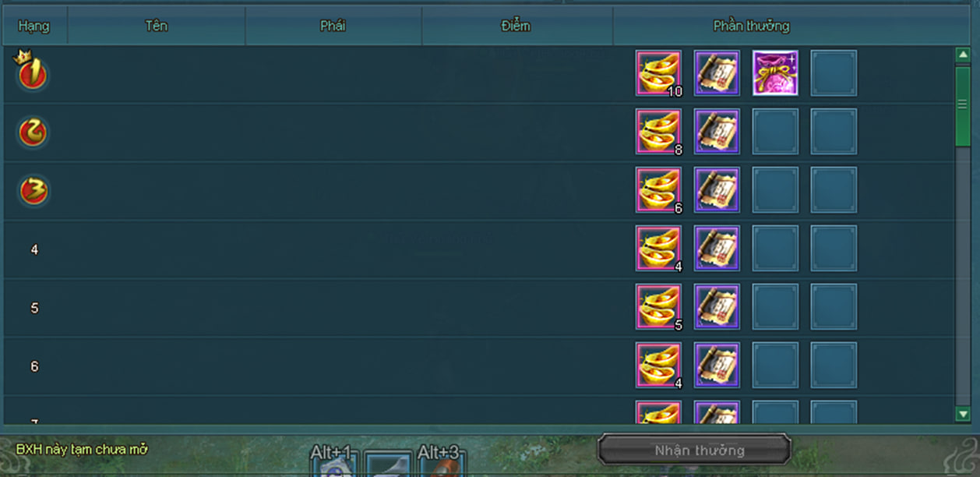Select gold ingot reward with quantity 8
This screenshot has width=980, height=477.
point(658,132)
